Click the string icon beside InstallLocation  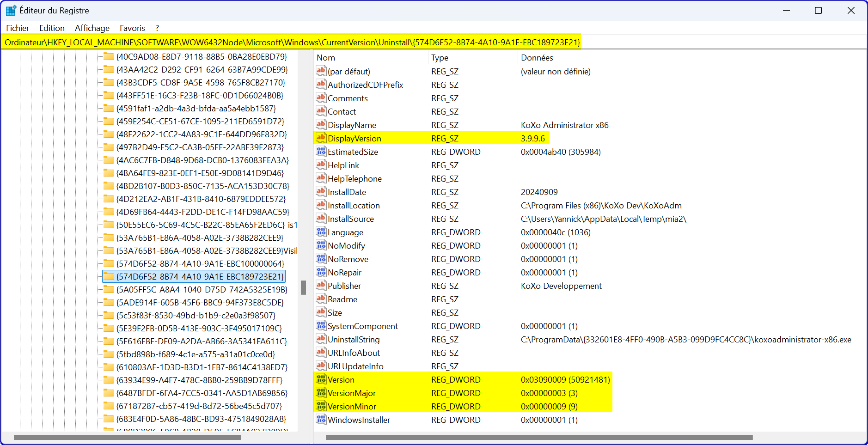tap(321, 205)
